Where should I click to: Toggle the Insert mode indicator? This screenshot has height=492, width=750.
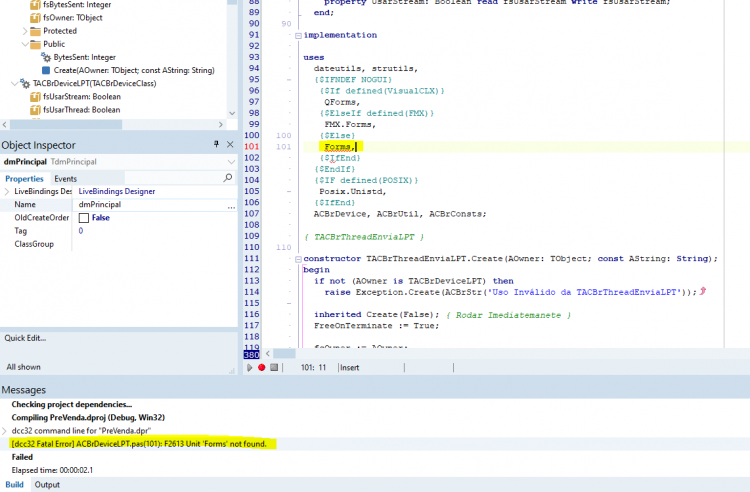(350, 368)
